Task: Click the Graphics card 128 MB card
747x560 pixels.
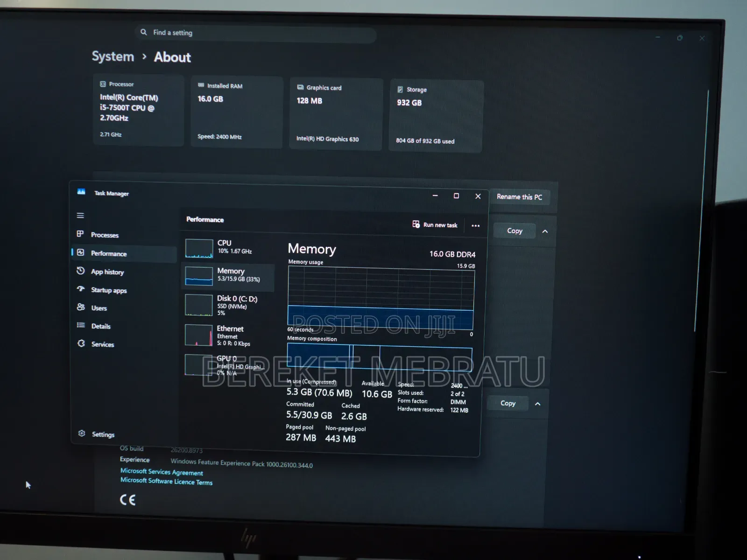Action: click(336, 114)
